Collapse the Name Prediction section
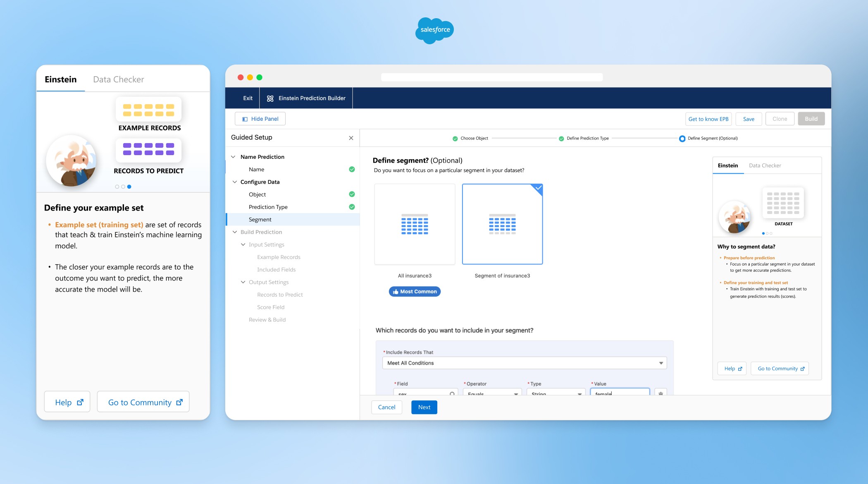This screenshot has width=868, height=484. coord(234,157)
